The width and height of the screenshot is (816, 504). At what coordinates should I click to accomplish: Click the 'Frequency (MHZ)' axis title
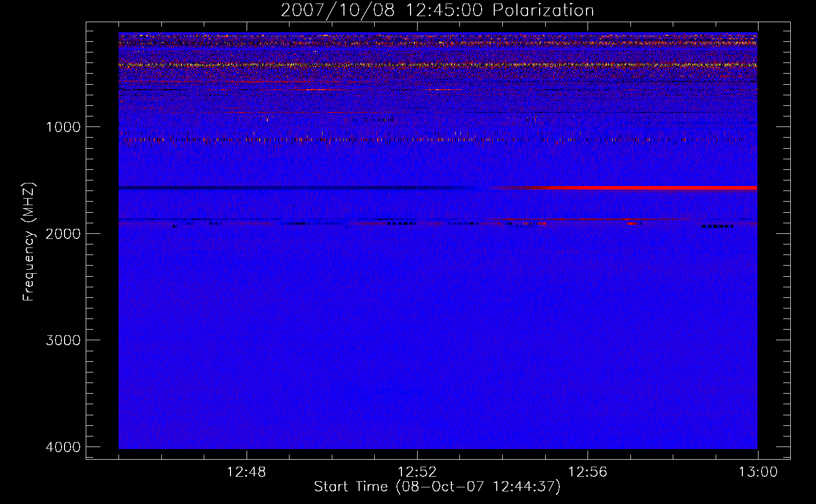tap(29, 242)
